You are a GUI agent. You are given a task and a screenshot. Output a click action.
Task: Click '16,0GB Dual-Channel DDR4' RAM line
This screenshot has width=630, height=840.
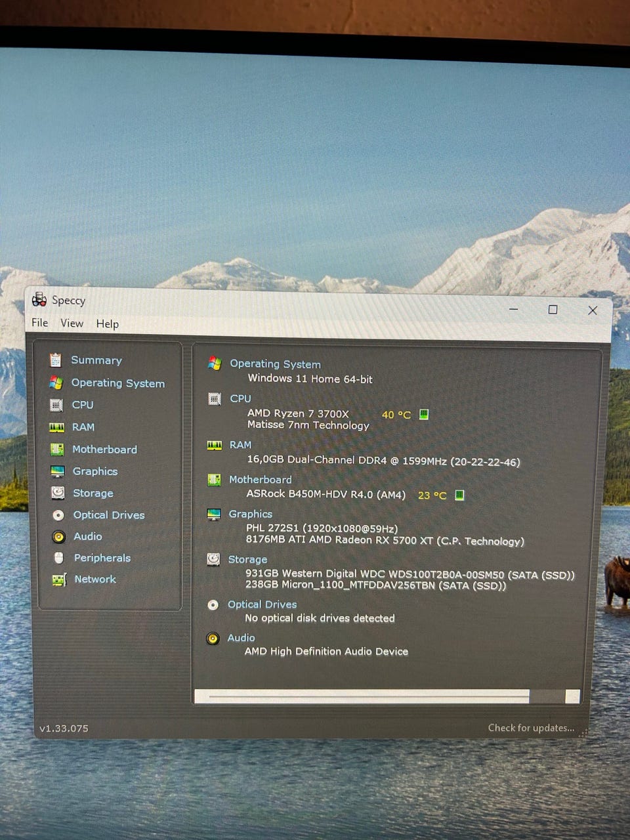pyautogui.click(x=384, y=461)
